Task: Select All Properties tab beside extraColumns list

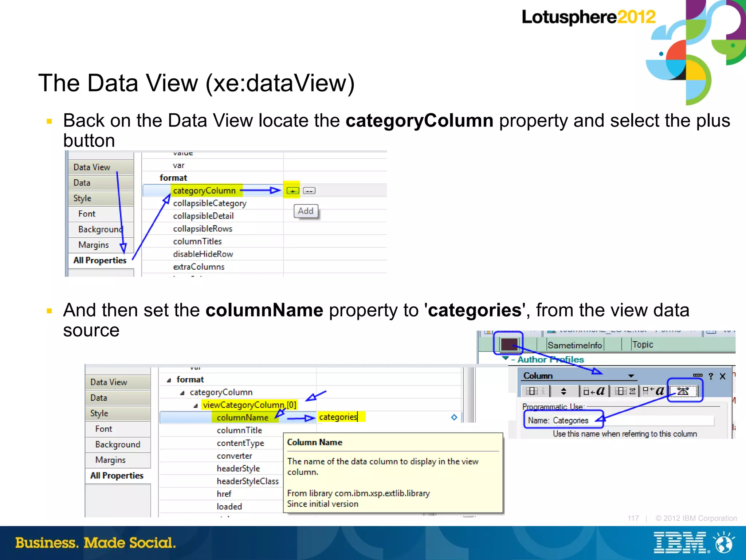Action: (101, 261)
